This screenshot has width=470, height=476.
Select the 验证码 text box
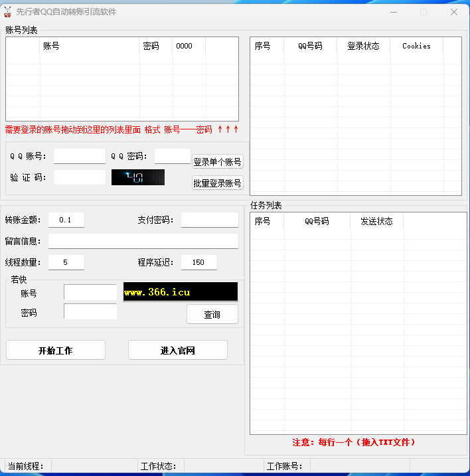click(x=79, y=177)
